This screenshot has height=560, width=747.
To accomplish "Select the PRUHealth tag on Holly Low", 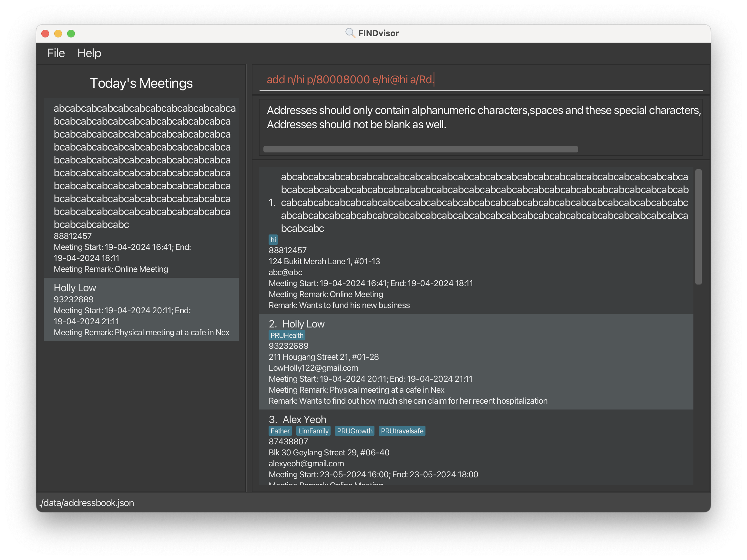I will (287, 336).
